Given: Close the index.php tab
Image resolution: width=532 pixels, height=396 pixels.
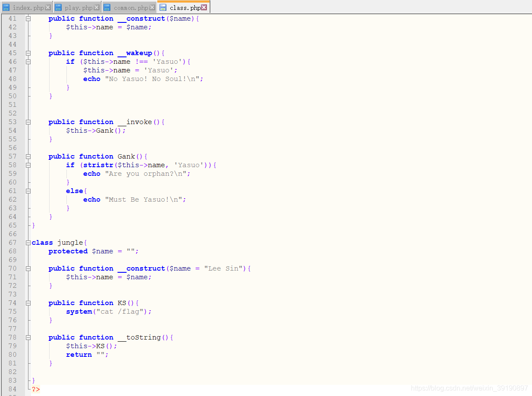Looking at the screenshot, I should (48, 7).
